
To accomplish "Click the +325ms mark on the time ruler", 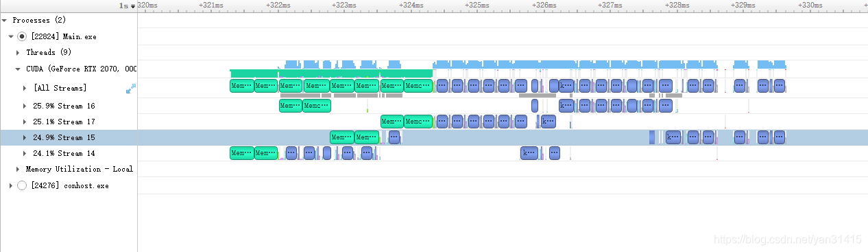I will [x=477, y=5].
